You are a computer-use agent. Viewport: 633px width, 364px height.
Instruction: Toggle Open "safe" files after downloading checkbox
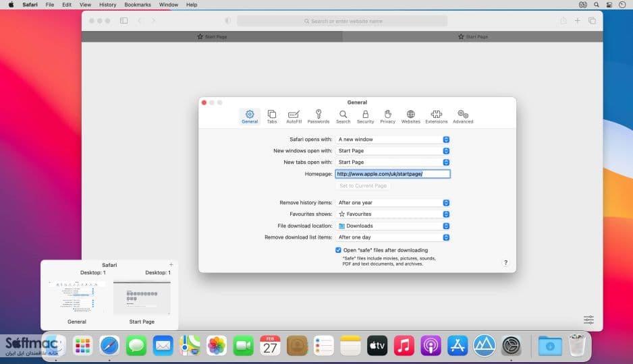[x=338, y=250]
